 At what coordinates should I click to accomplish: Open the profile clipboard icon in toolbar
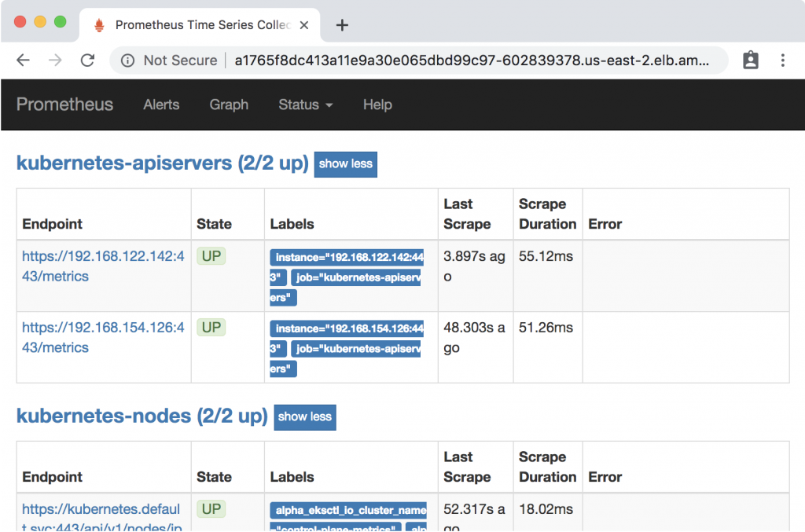click(751, 60)
